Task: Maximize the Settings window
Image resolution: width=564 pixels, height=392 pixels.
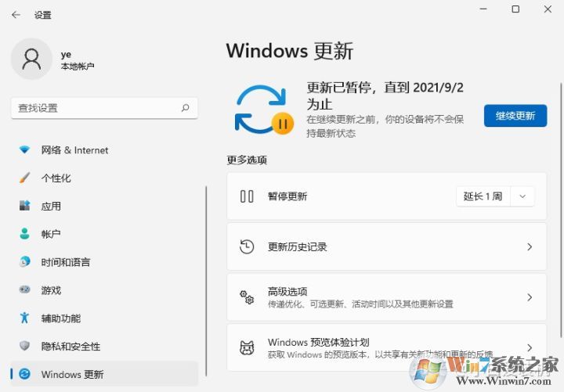Action: (x=515, y=9)
